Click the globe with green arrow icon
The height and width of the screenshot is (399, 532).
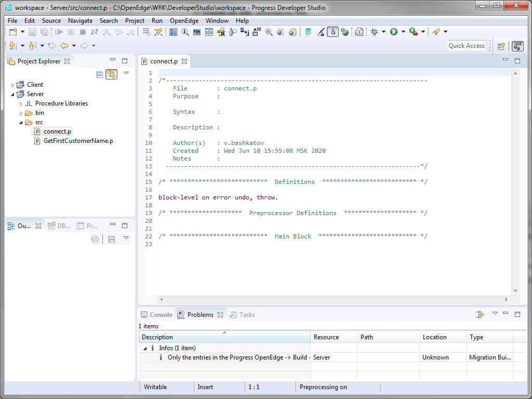pyautogui.click(x=345, y=32)
